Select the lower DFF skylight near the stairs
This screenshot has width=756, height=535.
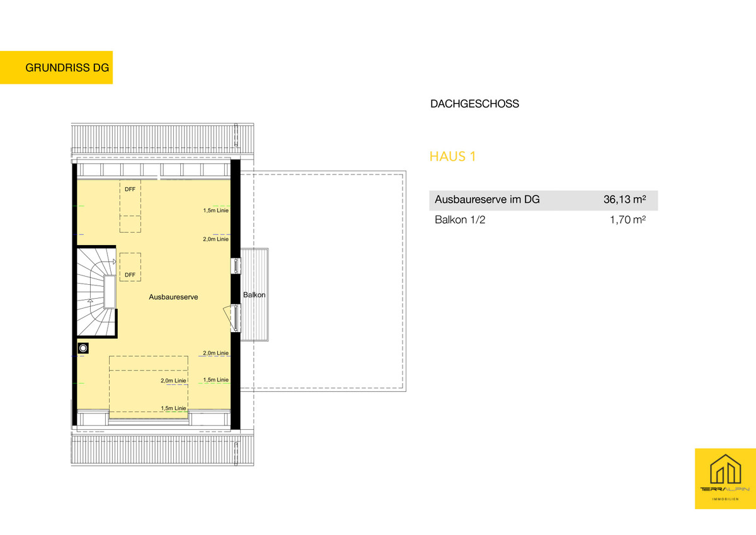(x=130, y=267)
